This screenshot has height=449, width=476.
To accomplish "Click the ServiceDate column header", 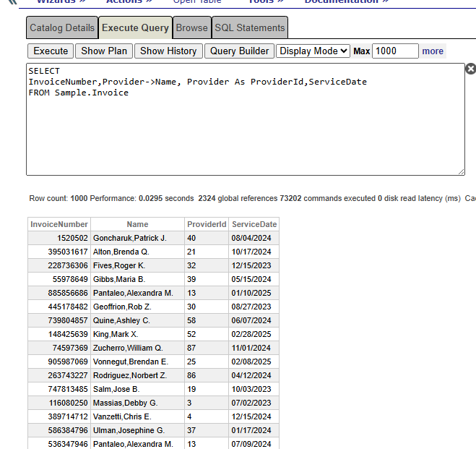I will pyautogui.click(x=254, y=224).
